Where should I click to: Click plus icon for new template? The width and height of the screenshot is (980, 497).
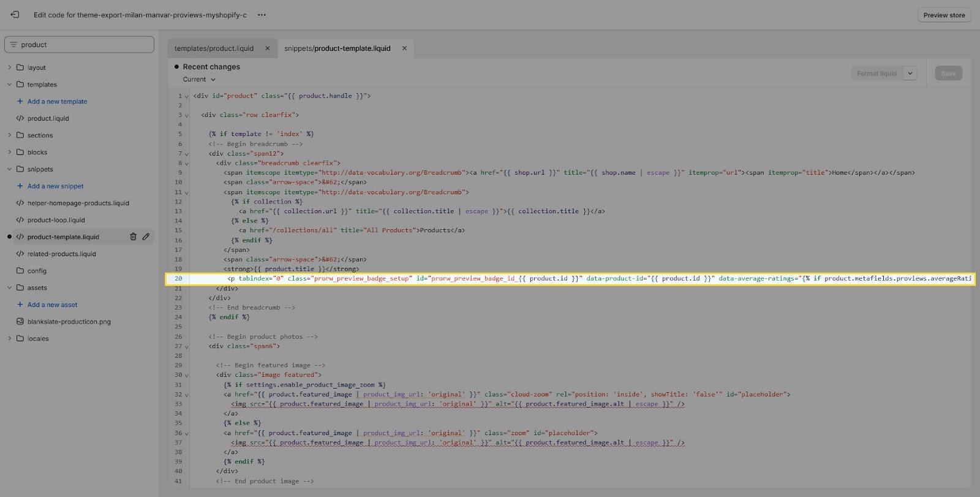click(x=20, y=102)
